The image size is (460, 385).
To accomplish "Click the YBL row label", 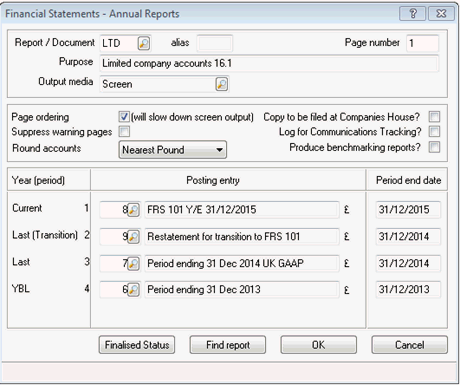I will coord(21,288).
